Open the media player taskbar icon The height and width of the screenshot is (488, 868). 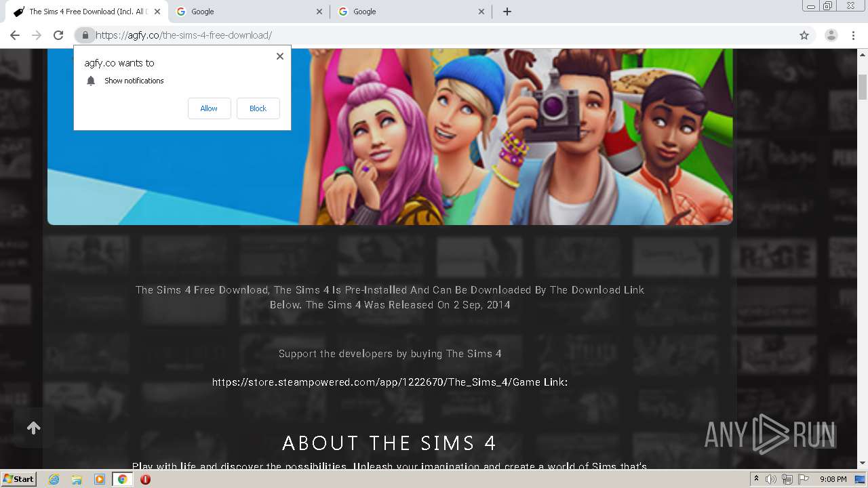100,479
